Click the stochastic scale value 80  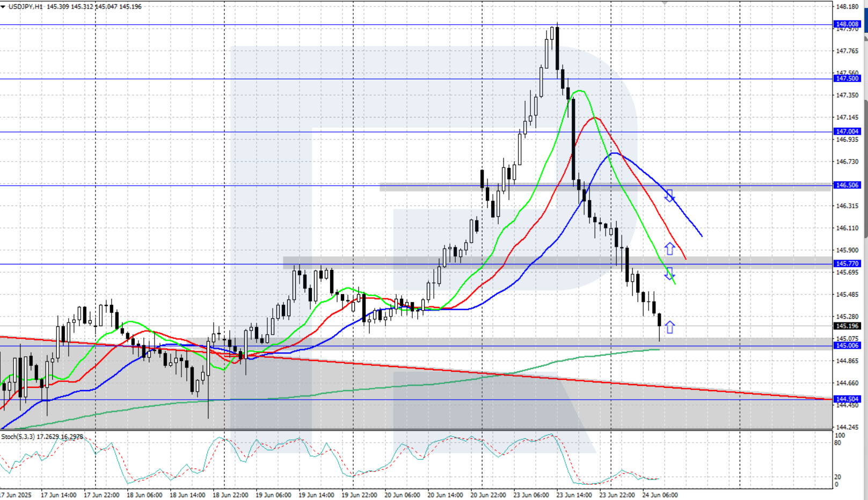(x=838, y=443)
